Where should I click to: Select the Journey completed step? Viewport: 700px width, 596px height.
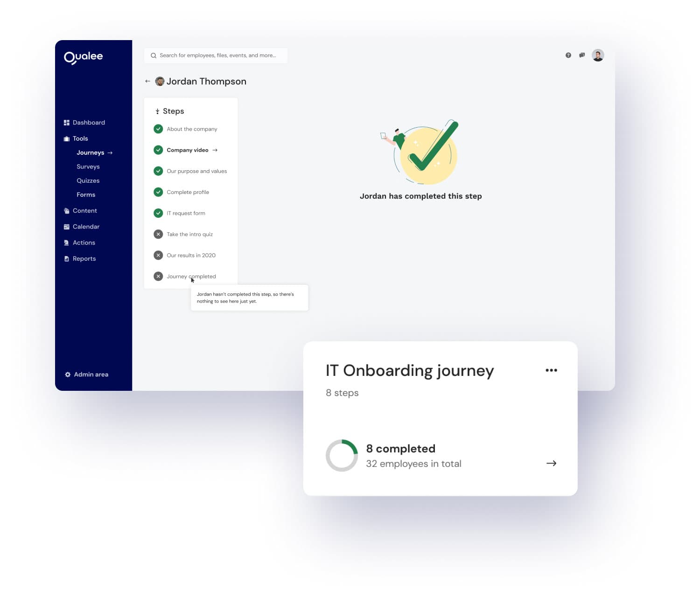(x=191, y=277)
